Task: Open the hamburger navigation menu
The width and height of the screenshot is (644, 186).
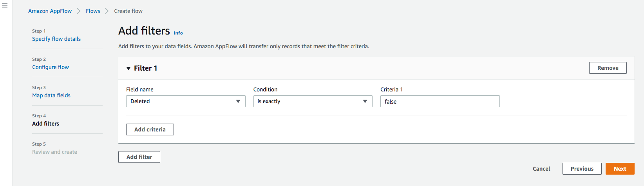Action: pyautogui.click(x=5, y=5)
